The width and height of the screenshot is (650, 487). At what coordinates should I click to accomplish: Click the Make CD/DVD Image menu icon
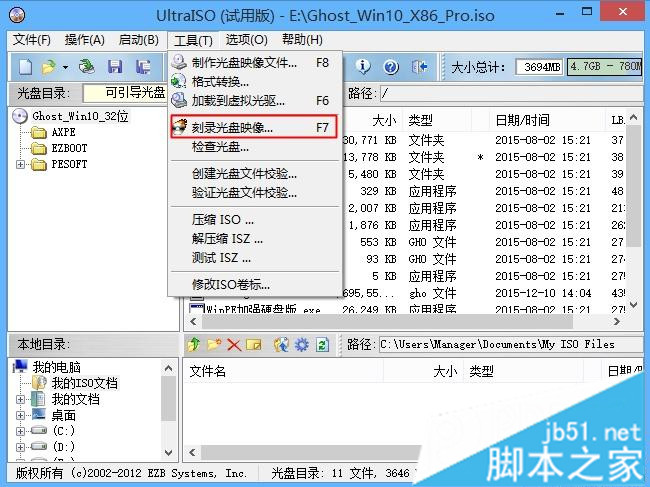(x=179, y=62)
